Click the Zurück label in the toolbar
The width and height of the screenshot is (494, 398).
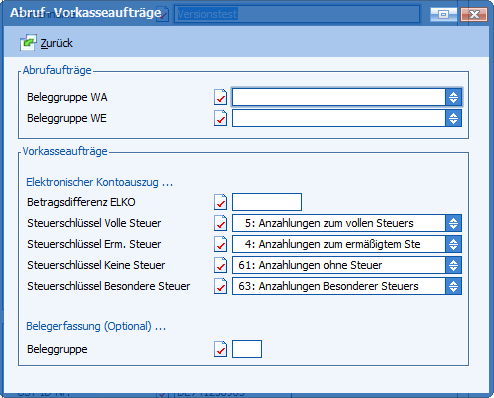click(57, 43)
